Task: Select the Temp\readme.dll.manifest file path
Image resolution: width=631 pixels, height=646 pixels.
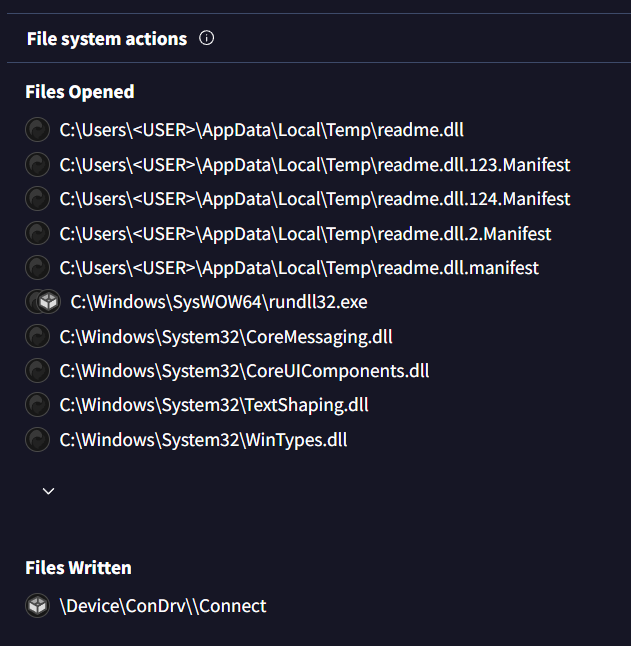Action: [x=299, y=268]
